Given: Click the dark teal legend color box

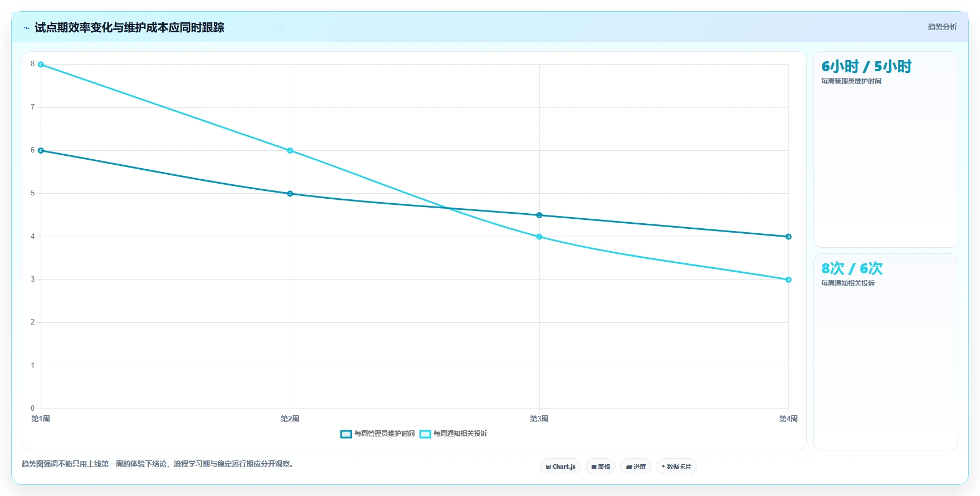Looking at the screenshot, I should click(346, 434).
